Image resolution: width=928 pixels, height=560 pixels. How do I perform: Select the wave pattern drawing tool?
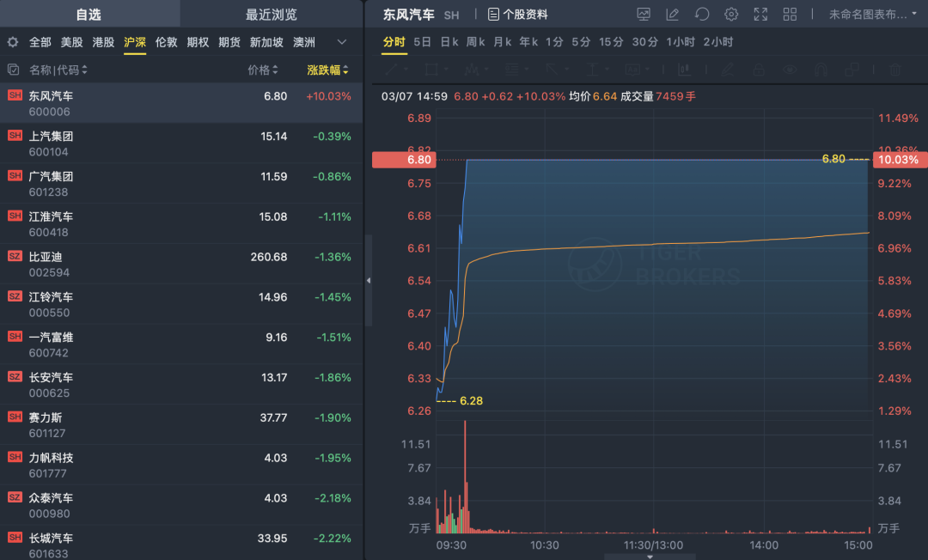(x=471, y=70)
